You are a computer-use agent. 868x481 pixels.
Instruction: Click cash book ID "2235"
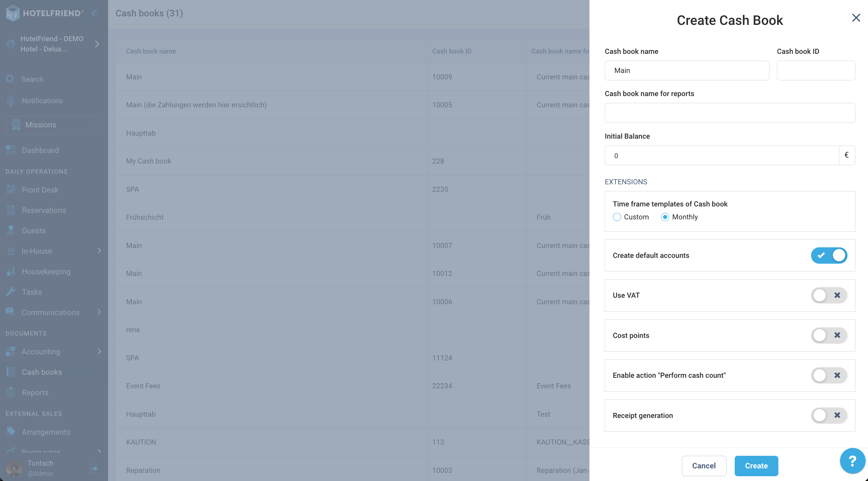tap(440, 189)
